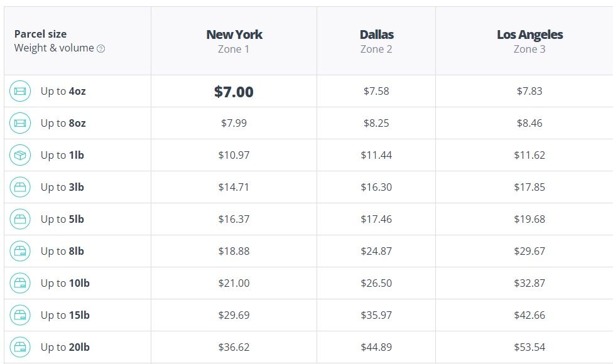Click the envelope icon for Up to 8oz
613x364 pixels.
tap(20, 123)
